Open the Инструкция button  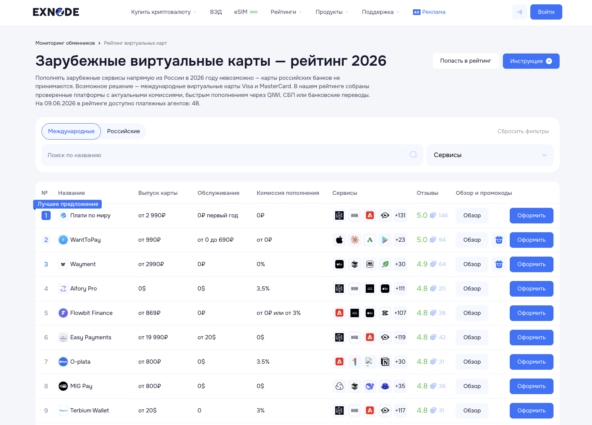coord(531,61)
